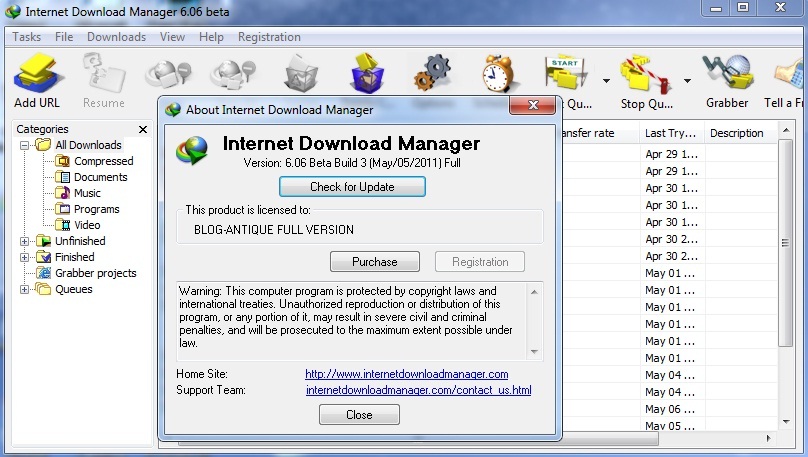The width and height of the screenshot is (808, 457).
Task: Collapse the All Downloads tree node
Action: point(24,145)
